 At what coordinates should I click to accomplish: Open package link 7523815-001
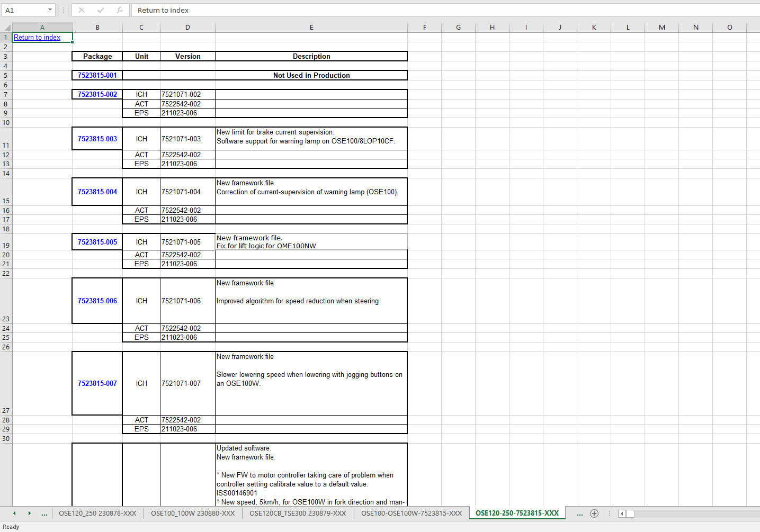click(x=97, y=75)
